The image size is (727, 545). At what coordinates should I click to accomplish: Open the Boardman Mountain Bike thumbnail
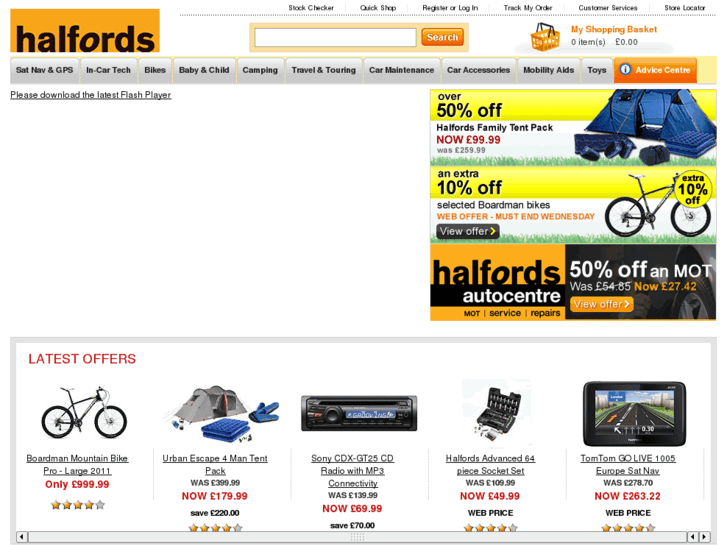pos(84,412)
